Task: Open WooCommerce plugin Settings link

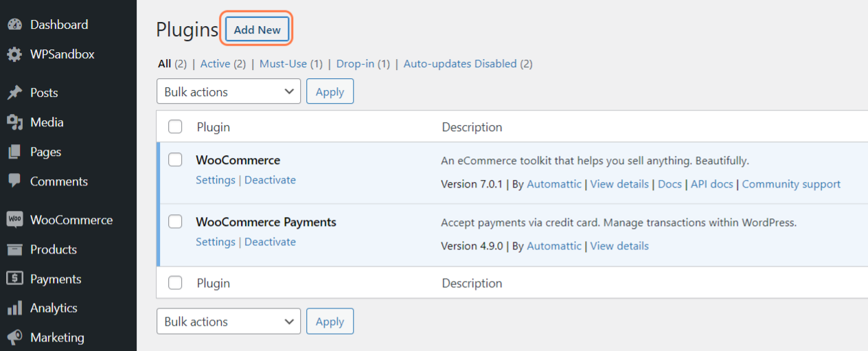Action: pos(216,180)
